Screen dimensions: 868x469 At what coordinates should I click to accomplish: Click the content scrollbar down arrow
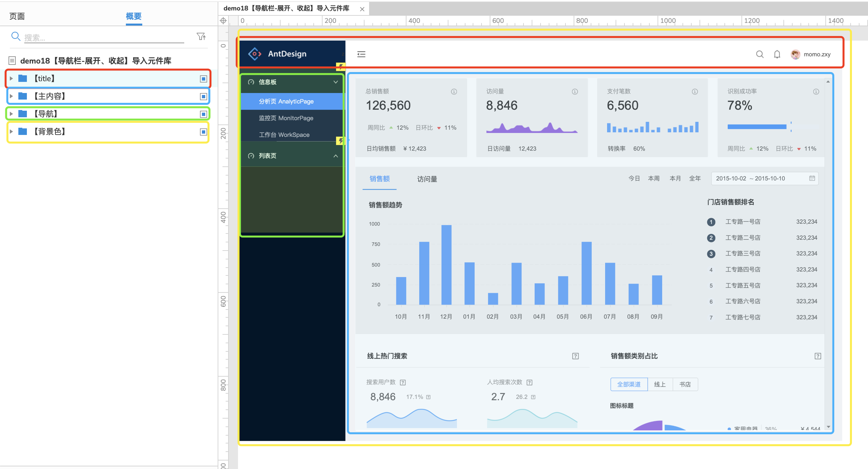[x=828, y=427]
